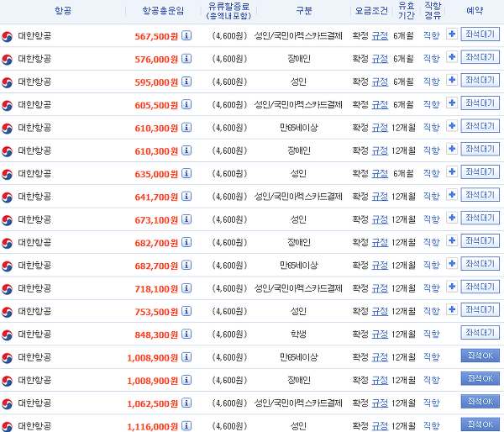This screenshot has height=432, width=504.
Task: Click 직항 text on 848,300원 row
Action: [432, 334]
